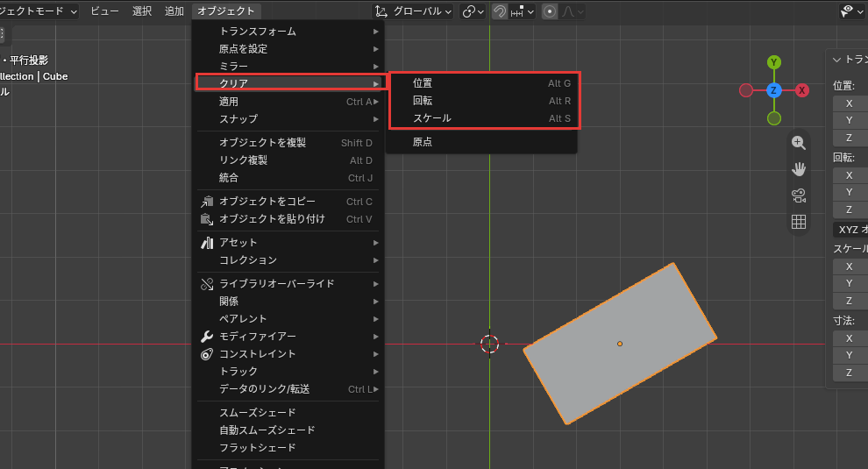Viewport: 868px width, 469px height.
Task: Open object mode dropdown
Action: (38, 11)
